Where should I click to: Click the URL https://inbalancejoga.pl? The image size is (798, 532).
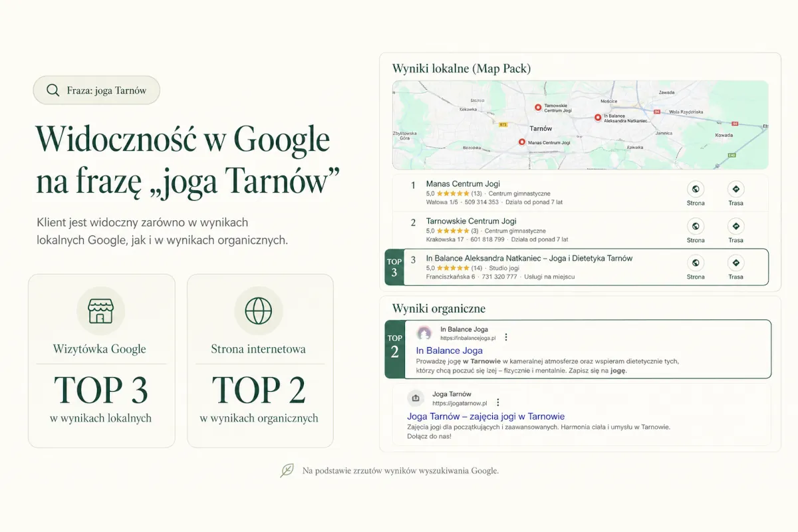(468, 338)
